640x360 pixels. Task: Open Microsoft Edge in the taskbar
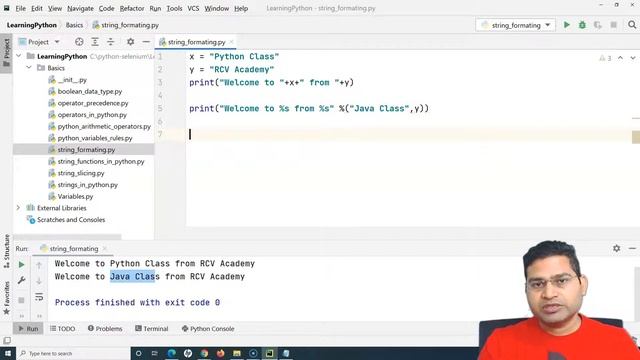click(x=171, y=353)
